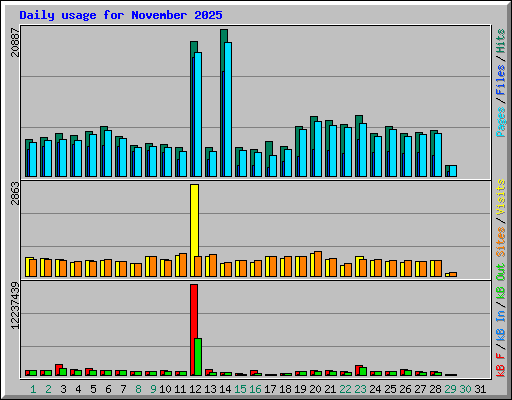Click the 2863 visits axis value

(15, 193)
